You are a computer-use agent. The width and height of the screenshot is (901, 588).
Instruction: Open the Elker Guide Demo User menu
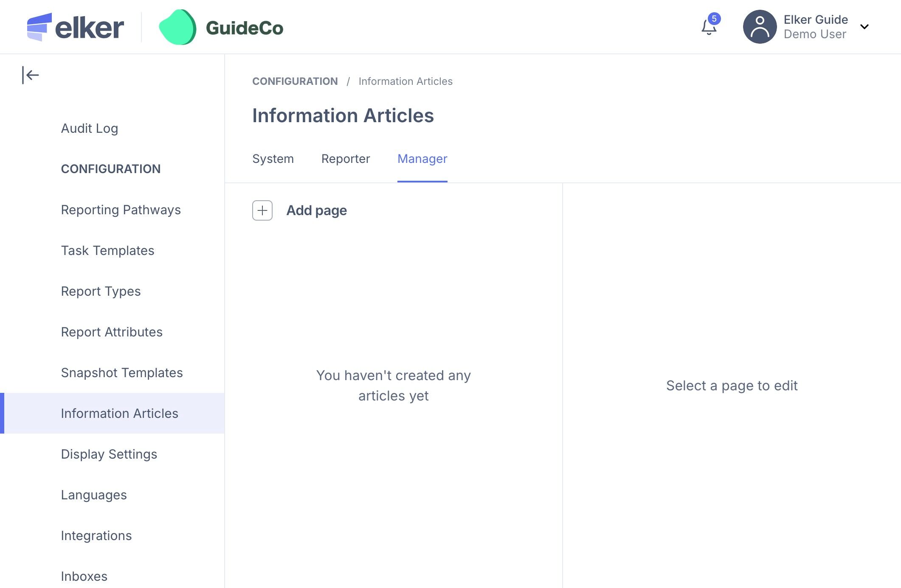tap(815, 27)
